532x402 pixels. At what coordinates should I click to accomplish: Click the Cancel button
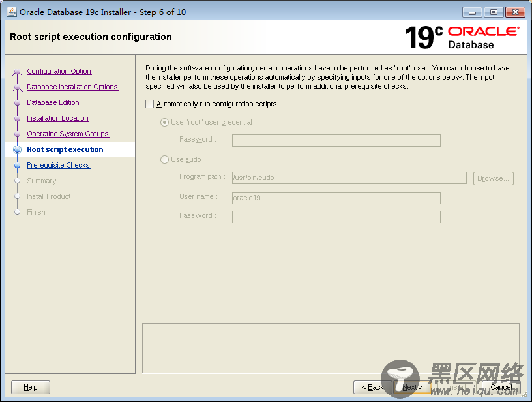501,387
